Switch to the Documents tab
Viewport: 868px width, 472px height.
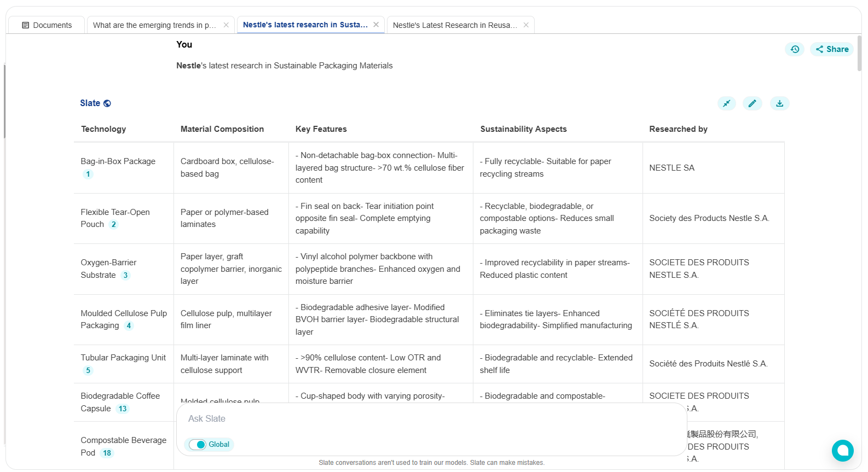[47, 25]
